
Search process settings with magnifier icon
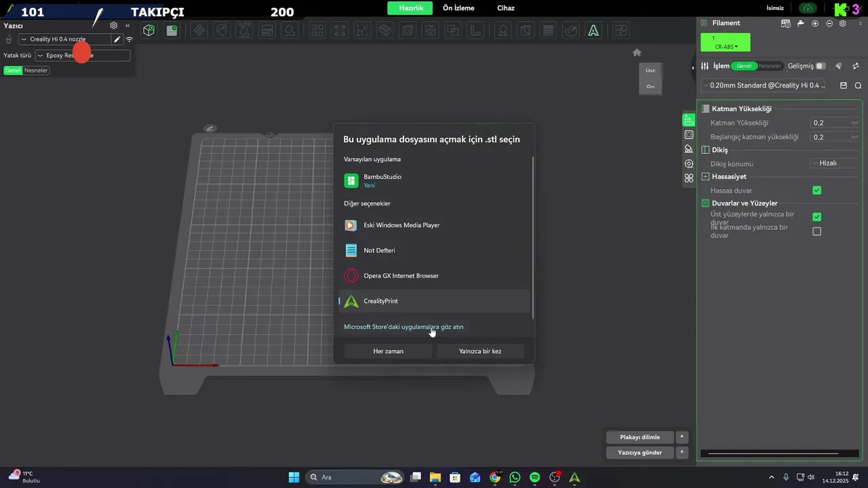(858, 85)
